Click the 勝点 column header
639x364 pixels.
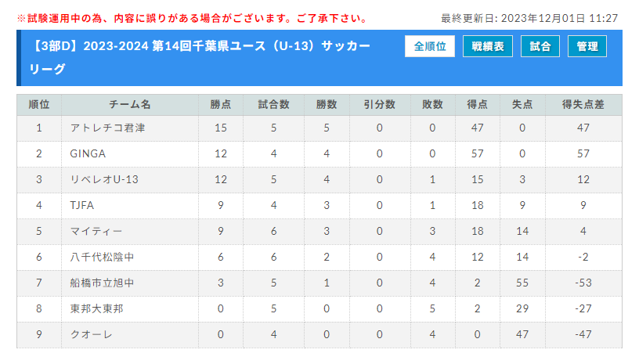pos(221,105)
